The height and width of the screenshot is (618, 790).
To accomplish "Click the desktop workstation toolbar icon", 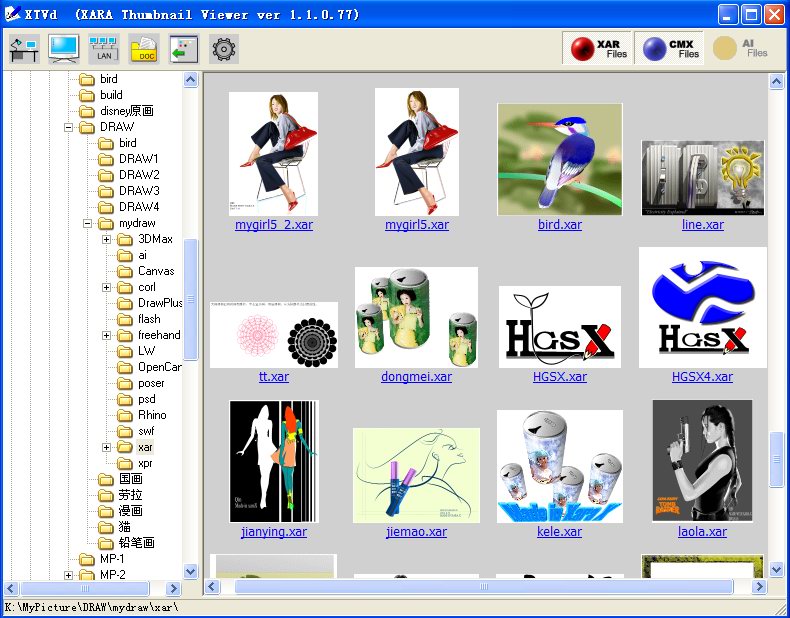I will tap(24, 49).
